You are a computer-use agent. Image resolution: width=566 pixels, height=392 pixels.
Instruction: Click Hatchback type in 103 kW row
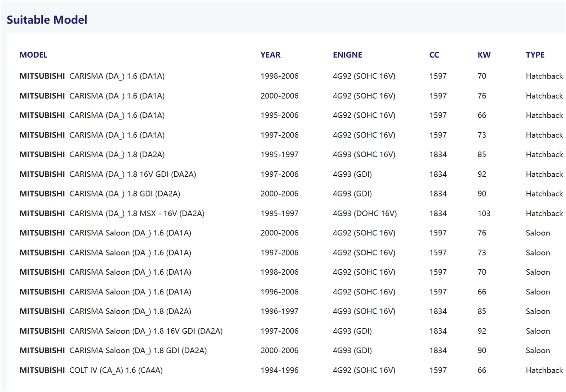(x=544, y=213)
